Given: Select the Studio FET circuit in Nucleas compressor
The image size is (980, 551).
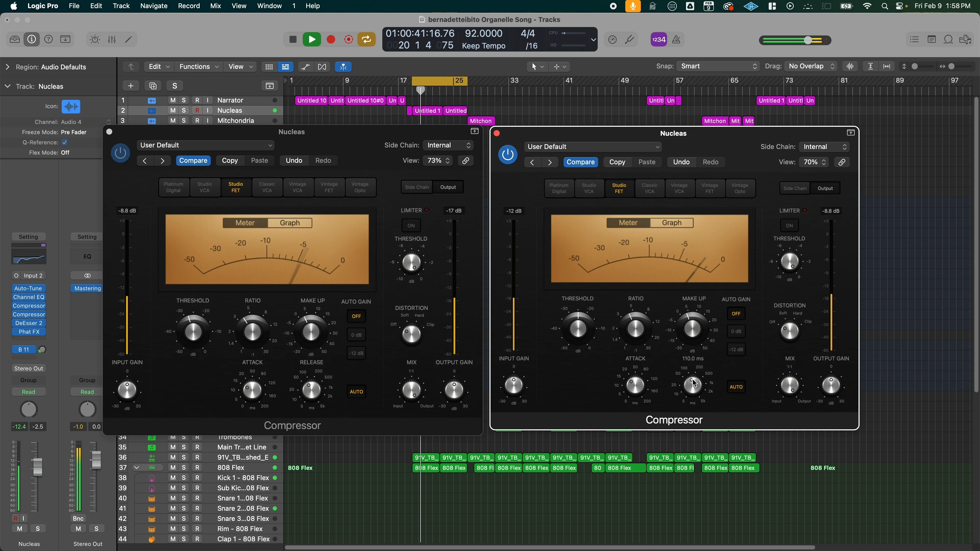Looking at the screenshot, I should 236,187.
